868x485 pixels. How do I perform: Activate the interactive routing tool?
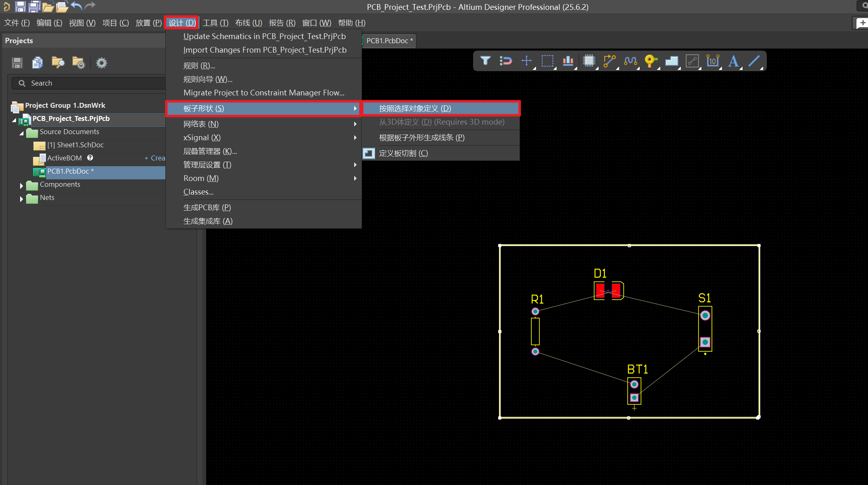tap(609, 61)
